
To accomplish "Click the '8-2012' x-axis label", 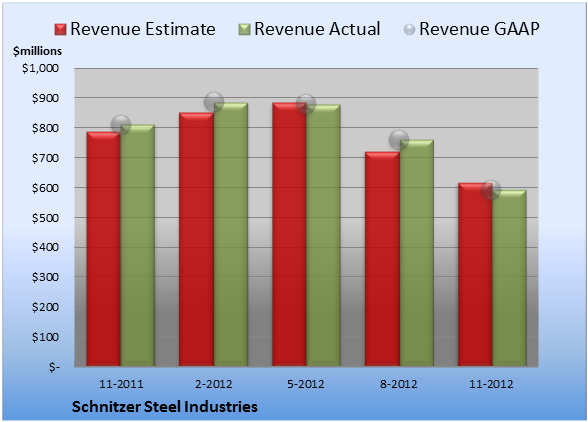I will coord(399,384).
